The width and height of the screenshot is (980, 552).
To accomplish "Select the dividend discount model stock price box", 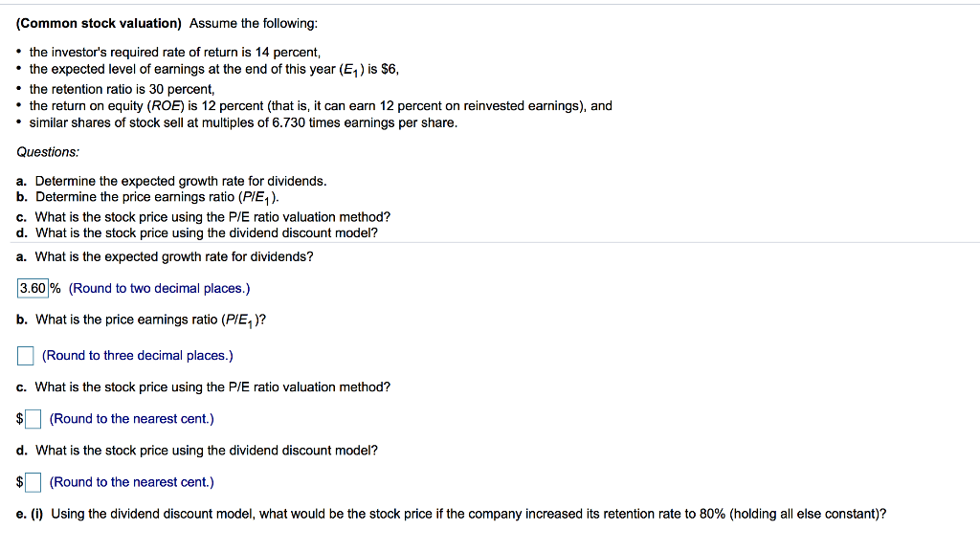I will 33,482.
